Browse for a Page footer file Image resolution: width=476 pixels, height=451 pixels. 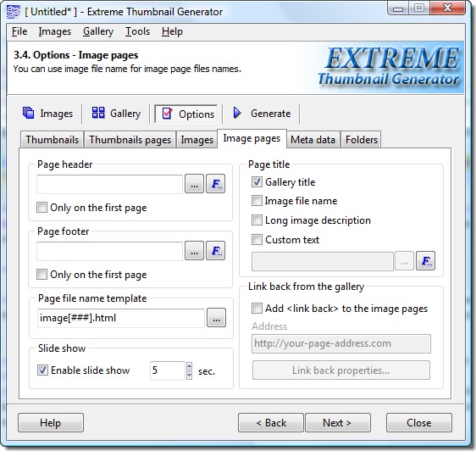point(194,251)
